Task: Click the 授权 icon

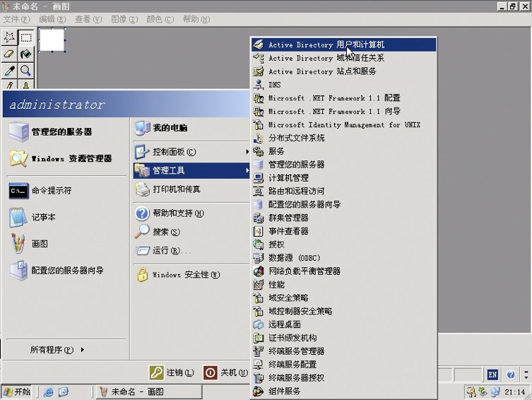Action: [258, 245]
